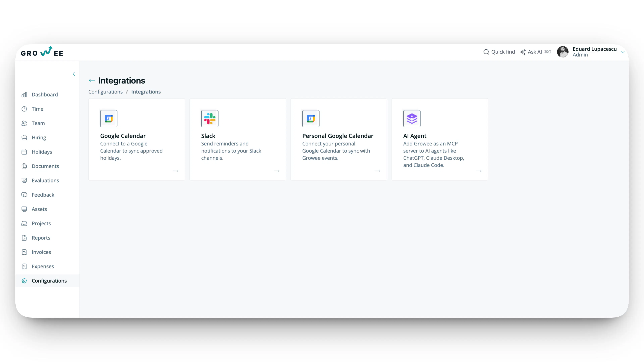This screenshot has width=644, height=362.
Task: Select the Evaluations panel icon
Action: pyautogui.click(x=24, y=180)
